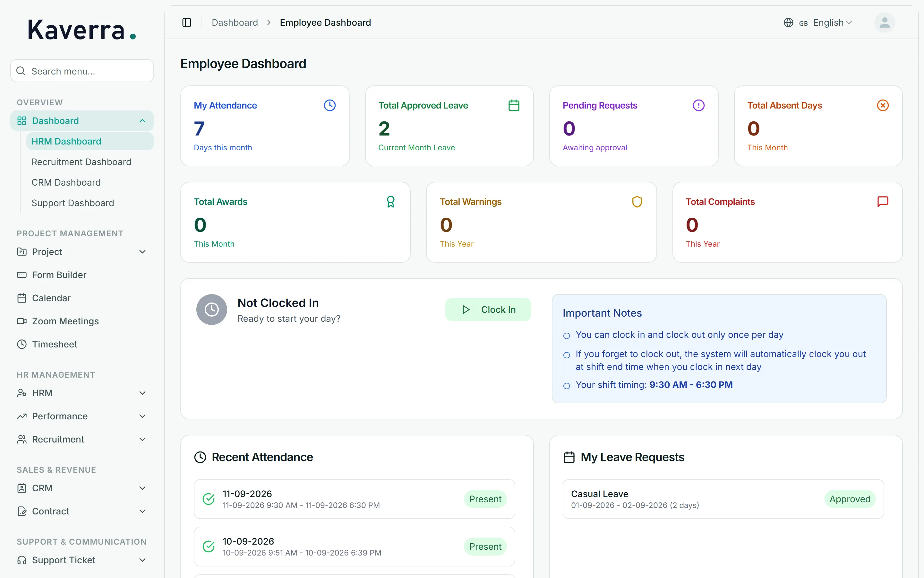The height and width of the screenshot is (578, 924).
Task: Focus the Search menu field
Action: click(82, 71)
